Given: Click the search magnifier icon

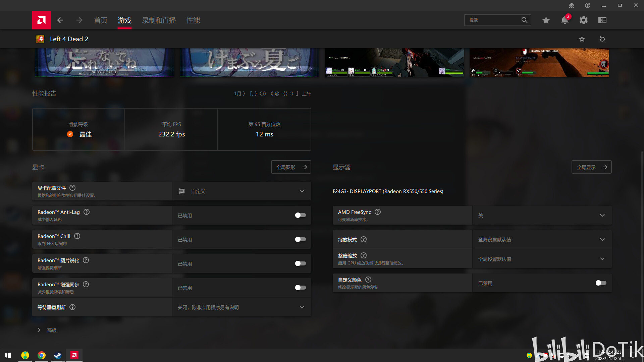Looking at the screenshot, I should tap(524, 20).
